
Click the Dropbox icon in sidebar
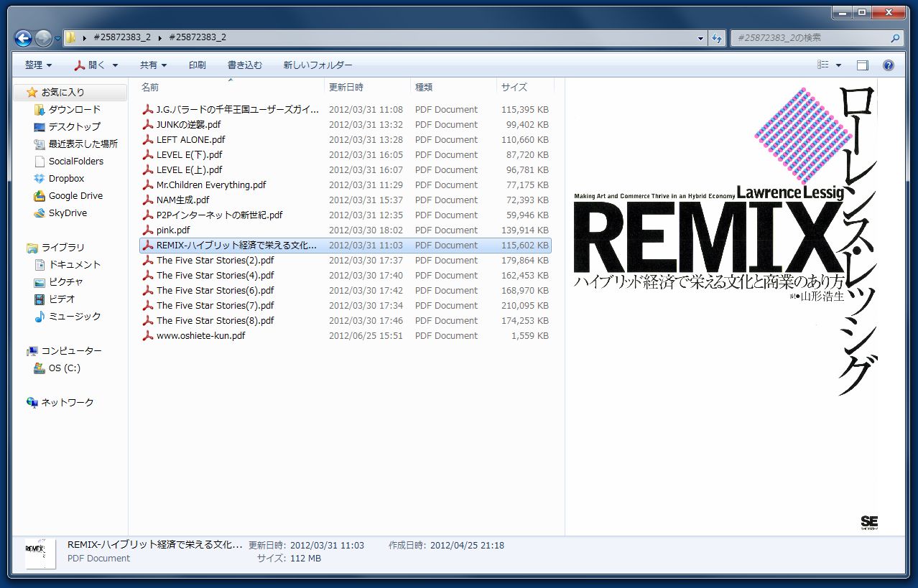40,178
